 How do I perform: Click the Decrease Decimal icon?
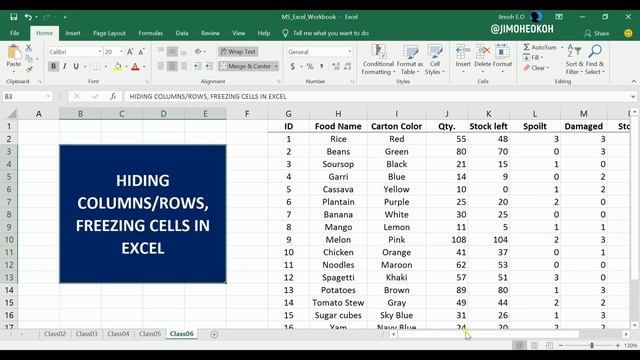347,66
